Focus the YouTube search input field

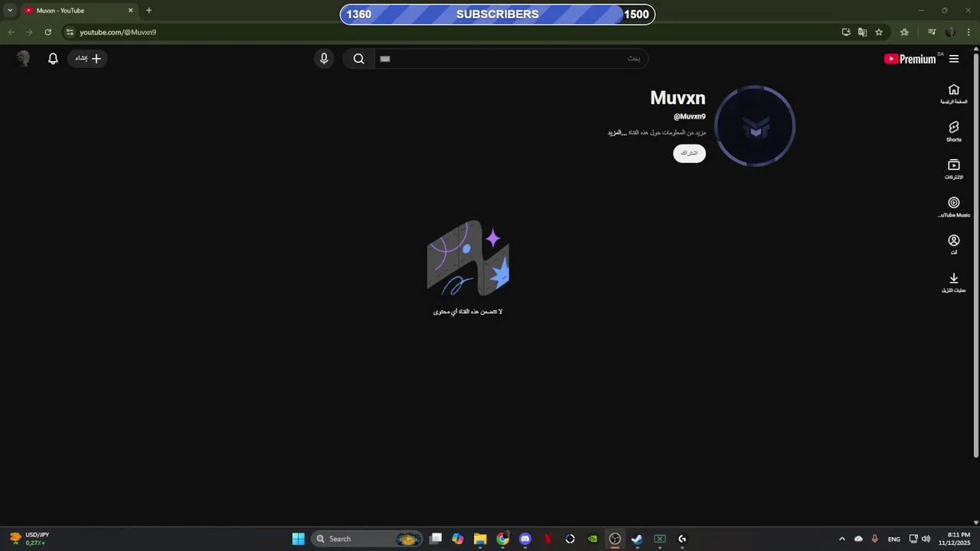click(511, 58)
